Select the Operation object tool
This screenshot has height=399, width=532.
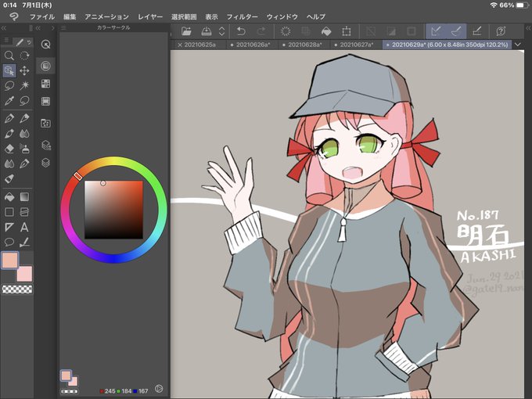(x=9, y=70)
